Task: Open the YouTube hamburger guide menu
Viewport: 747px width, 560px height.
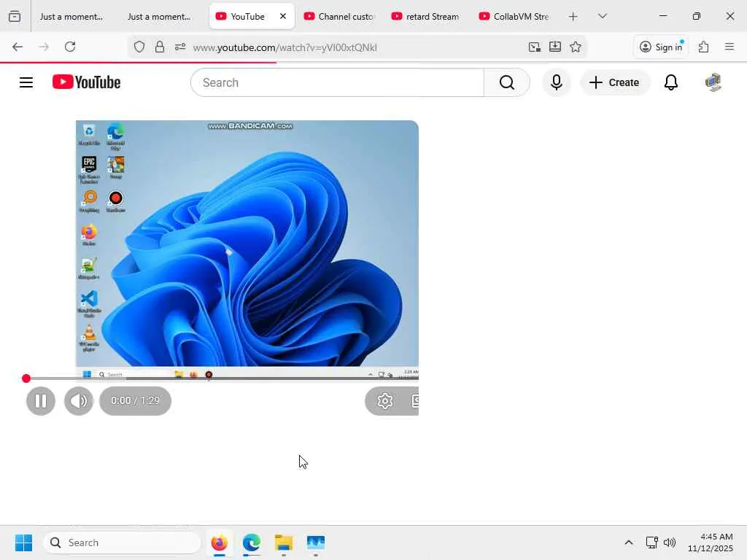Action: [26, 82]
